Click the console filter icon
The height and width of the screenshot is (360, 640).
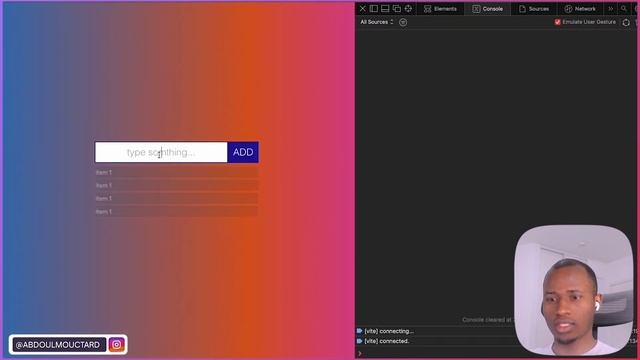pos(403,22)
